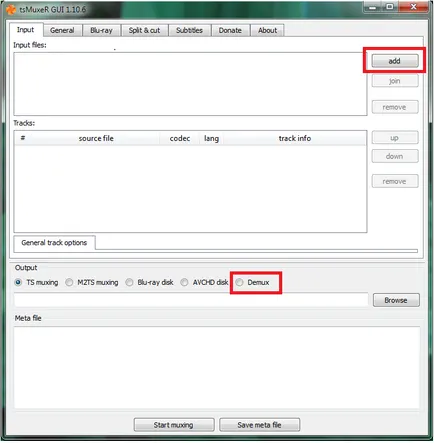The height and width of the screenshot is (443, 434).
Task: Click the Meta file text area
Action: tap(217, 368)
